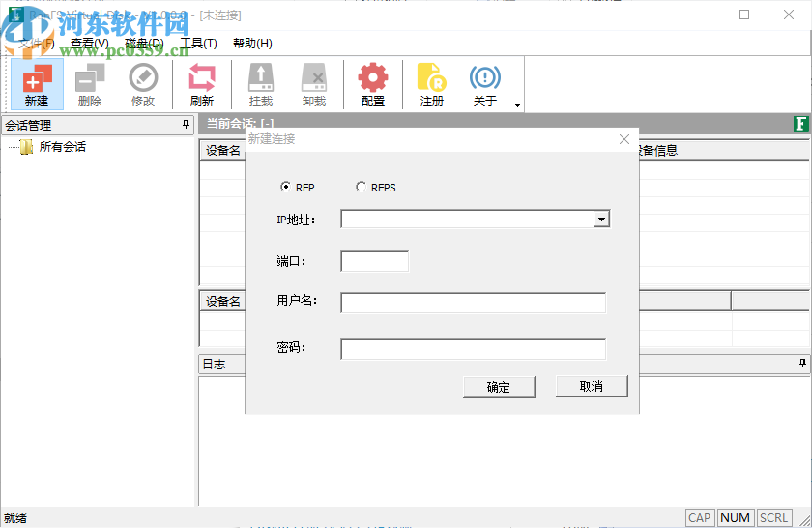This screenshot has width=812, height=528.
Task: Pin the 日志 log panel
Action: [x=802, y=364]
